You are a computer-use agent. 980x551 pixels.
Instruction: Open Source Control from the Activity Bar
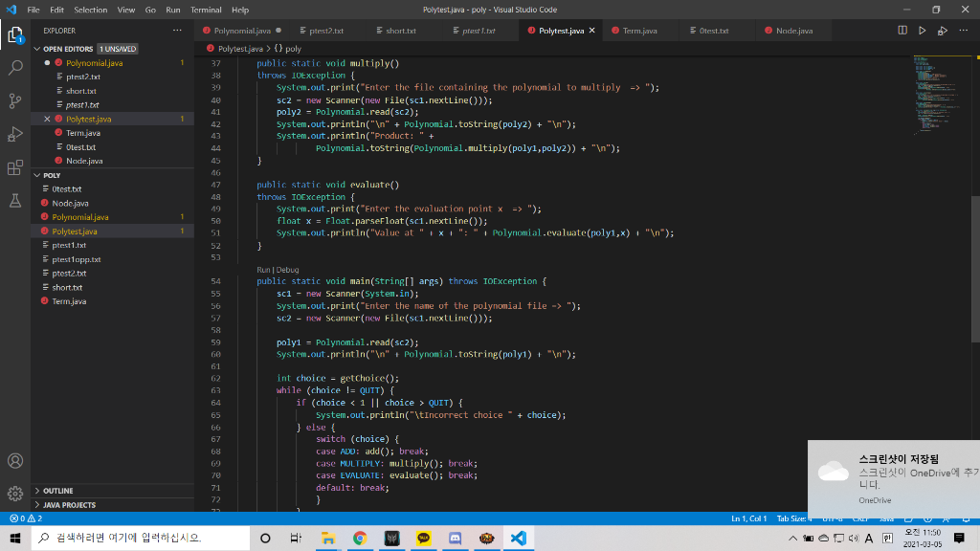[14, 100]
